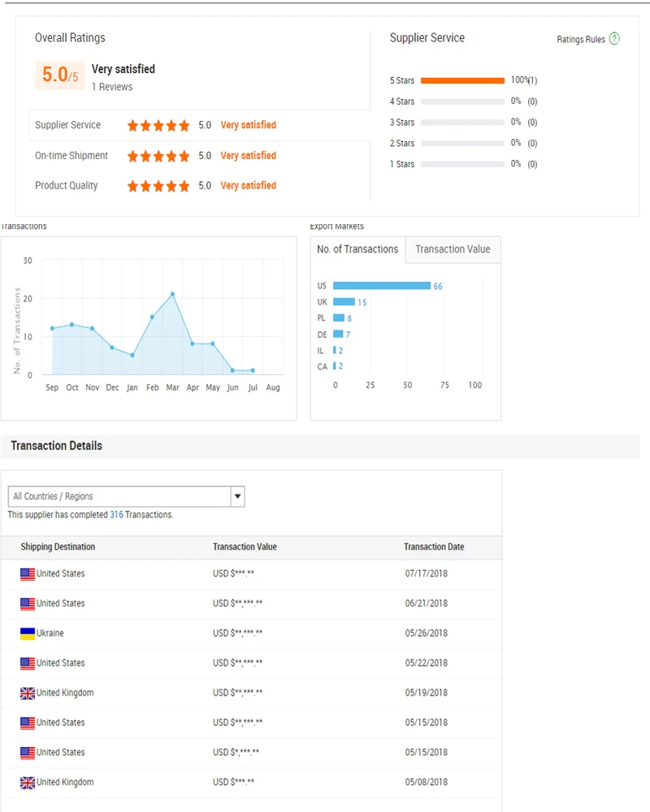Click the flag on the 07/17/2018 transaction
Viewport: 650px width, 812px height.
(28, 574)
